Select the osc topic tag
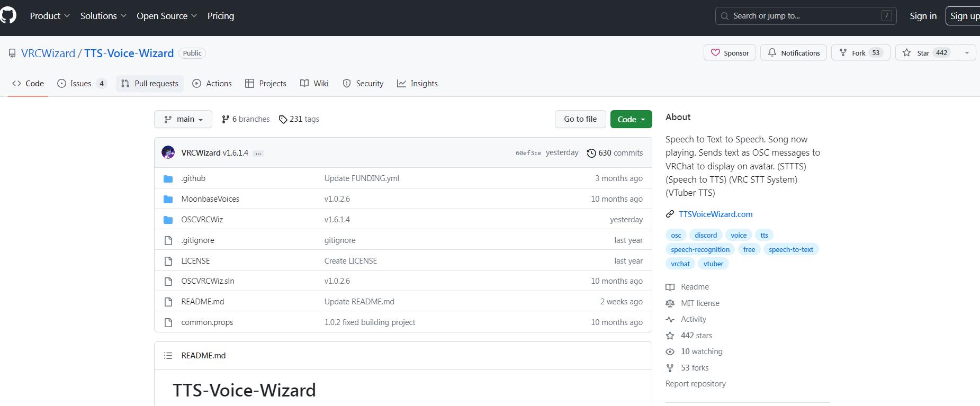The height and width of the screenshot is (406, 980). tap(676, 235)
